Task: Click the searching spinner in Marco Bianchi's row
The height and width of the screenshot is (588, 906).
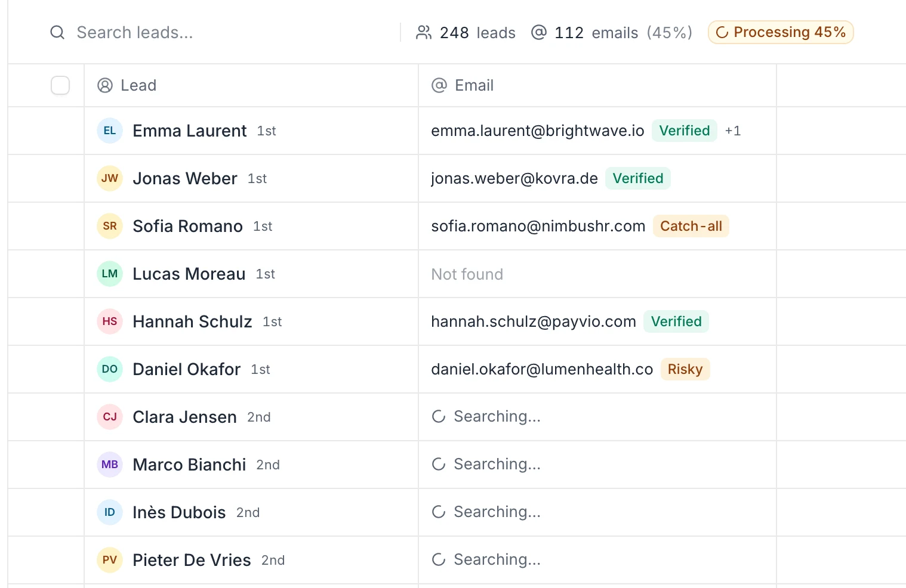Action: (439, 464)
